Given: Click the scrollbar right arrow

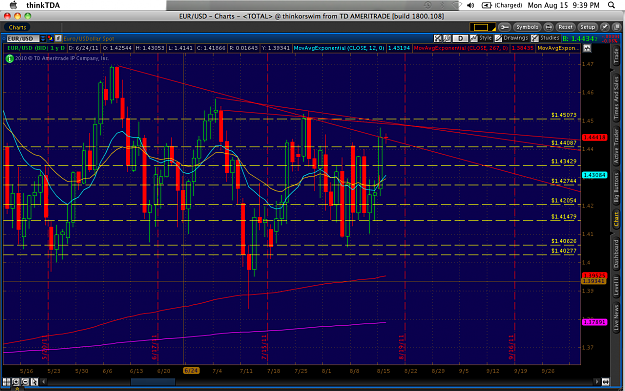Looking at the screenshot, I should [x=597, y=382].
